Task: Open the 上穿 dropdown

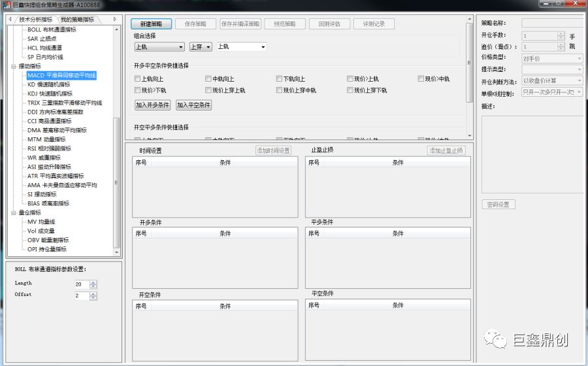Action: tap(201, 47)
